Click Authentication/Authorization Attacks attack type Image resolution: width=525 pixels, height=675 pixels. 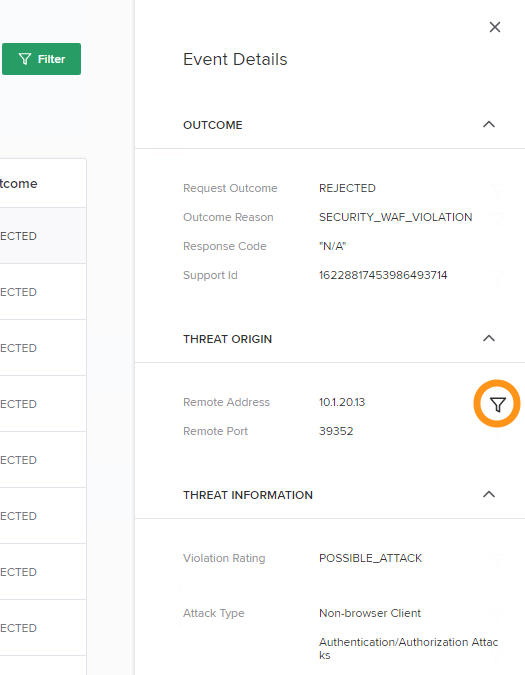[408, 648]
